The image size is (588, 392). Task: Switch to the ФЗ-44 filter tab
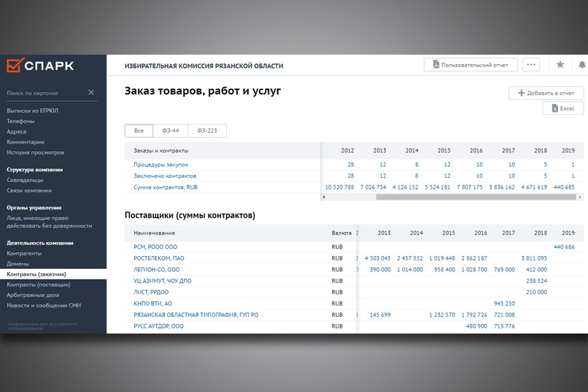click(x=171, y=131)
